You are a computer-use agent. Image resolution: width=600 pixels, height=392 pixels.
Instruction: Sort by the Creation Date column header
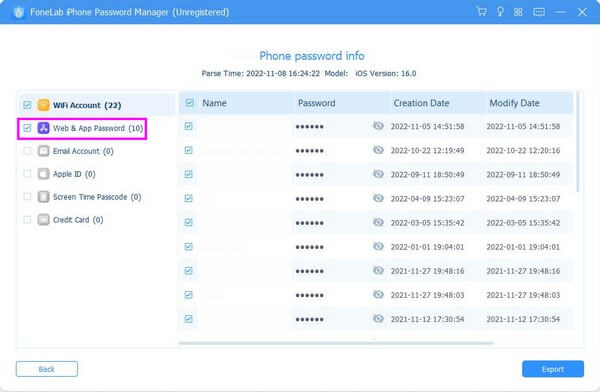(x=421, y=103)
